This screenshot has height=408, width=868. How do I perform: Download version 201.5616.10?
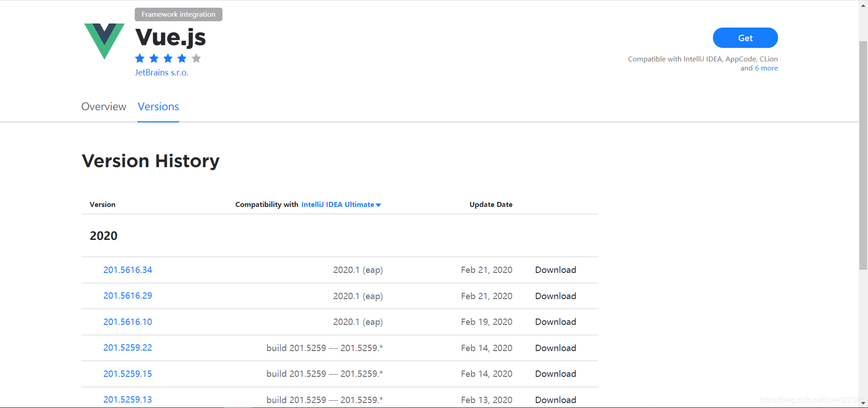point(556,322)
